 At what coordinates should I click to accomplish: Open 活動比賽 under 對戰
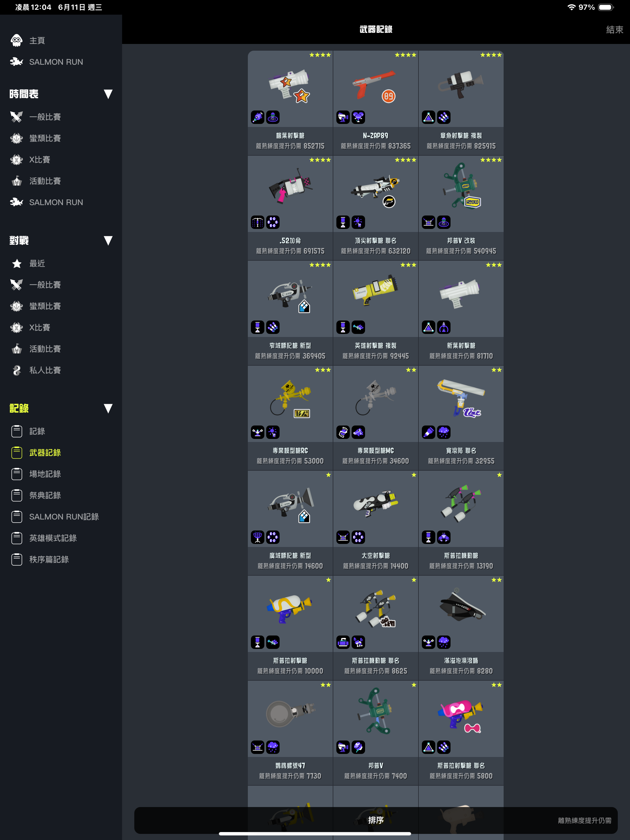45,349
